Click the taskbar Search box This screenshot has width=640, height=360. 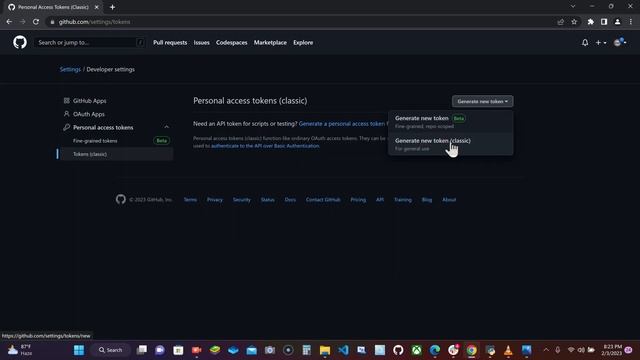(110, 350)
